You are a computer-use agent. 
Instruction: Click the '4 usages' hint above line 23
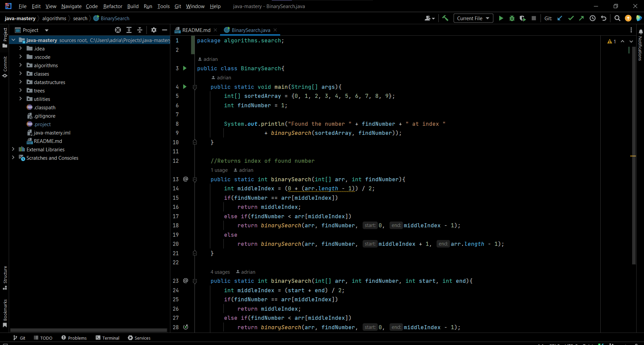pyautogui.click(x=220, y=272)
